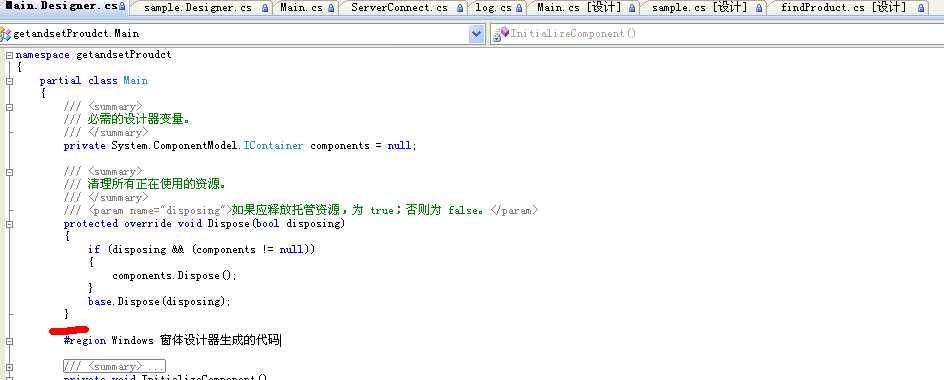This screenshot has width=944, height=380.
Task: Open the getandsetProudct.Main types dropdown arrow
Action: [476, 34]
